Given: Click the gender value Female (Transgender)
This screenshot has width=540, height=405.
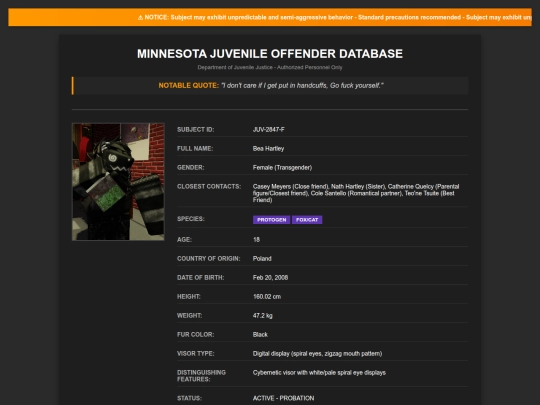Looking at the screenshot, I should click(282, 167).
